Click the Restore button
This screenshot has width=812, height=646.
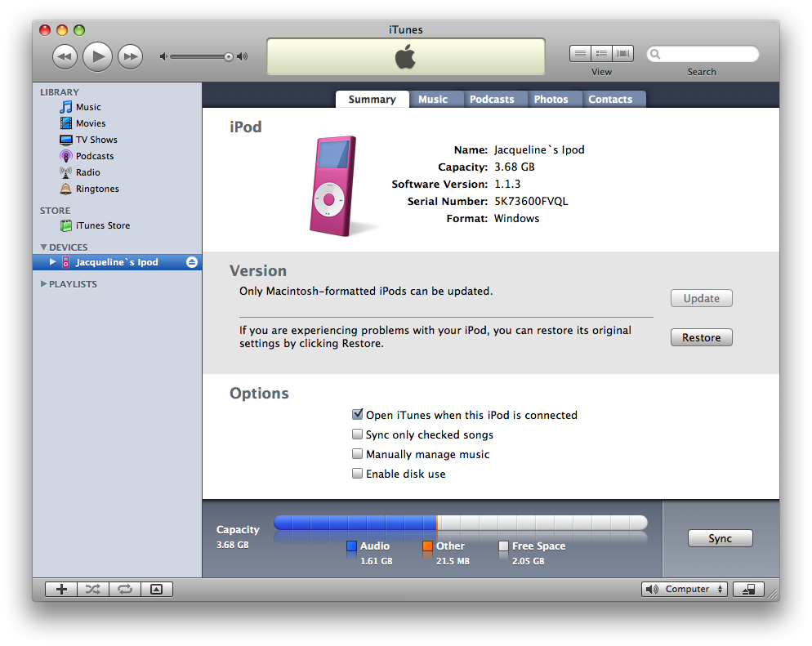coord(702,337)
